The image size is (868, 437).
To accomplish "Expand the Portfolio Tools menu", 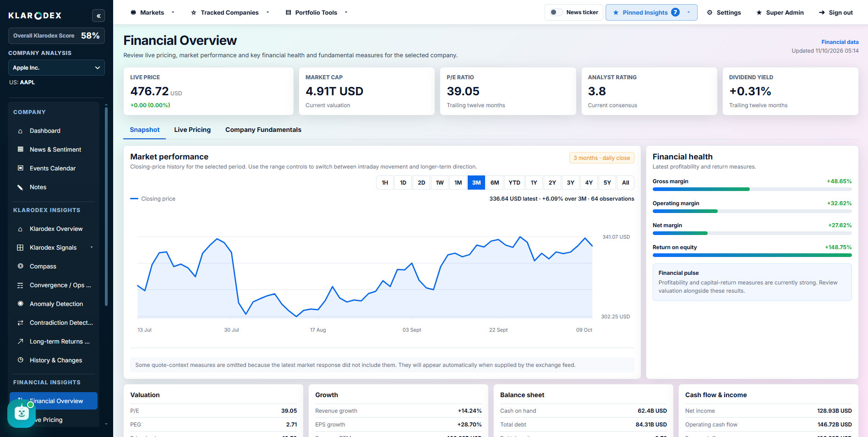I will pyautogui.click(x=317, y=12).
